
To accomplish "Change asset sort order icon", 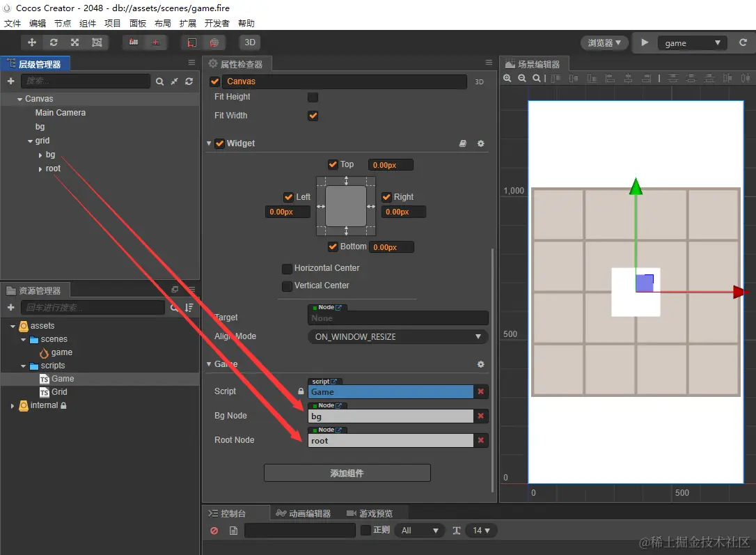I will coord(189,308).
